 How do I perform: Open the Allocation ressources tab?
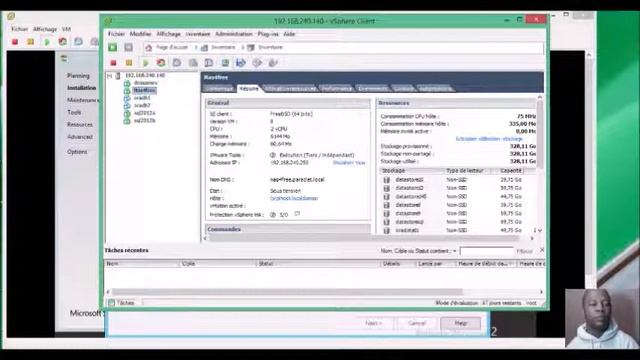[290, 89]
